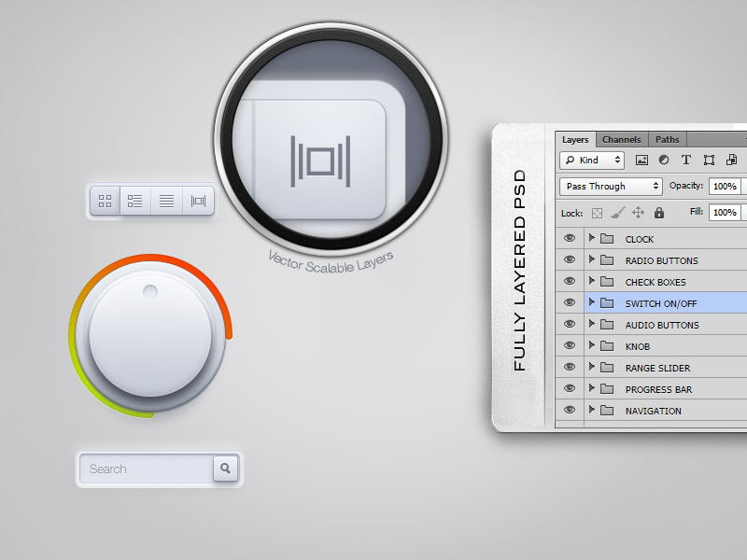Viewport: 747px width, 560px height.
Task: Click the AUDIO BUTTONS folder icon
Action: point(606,324)
